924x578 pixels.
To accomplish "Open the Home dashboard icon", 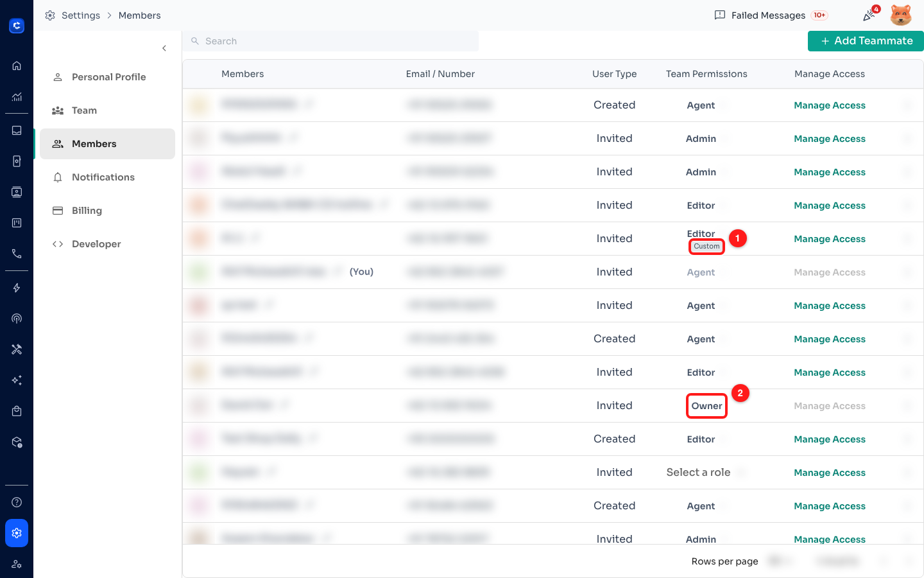I will tap(17, 66).
